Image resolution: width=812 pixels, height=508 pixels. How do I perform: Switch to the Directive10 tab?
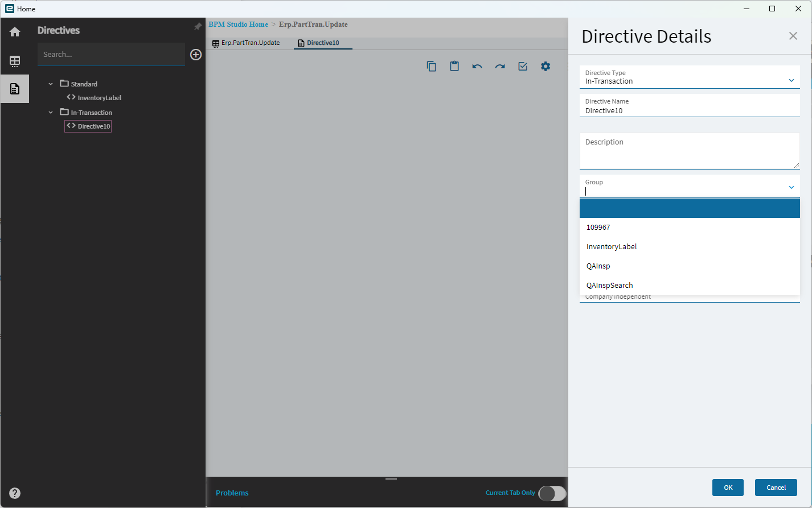point(322,43)
